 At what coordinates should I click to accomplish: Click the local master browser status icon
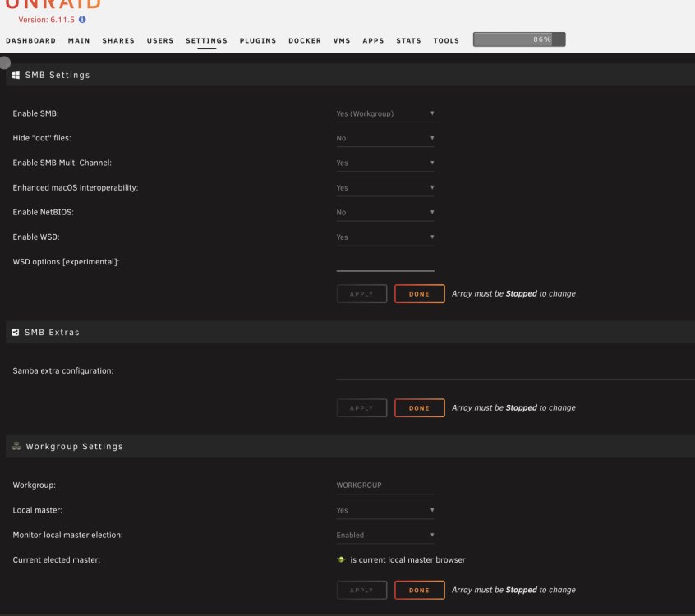point(341,559)
